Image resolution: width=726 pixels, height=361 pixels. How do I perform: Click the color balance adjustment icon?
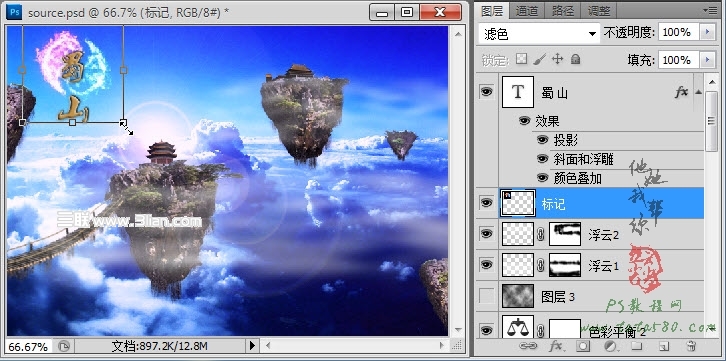(518, 327)
